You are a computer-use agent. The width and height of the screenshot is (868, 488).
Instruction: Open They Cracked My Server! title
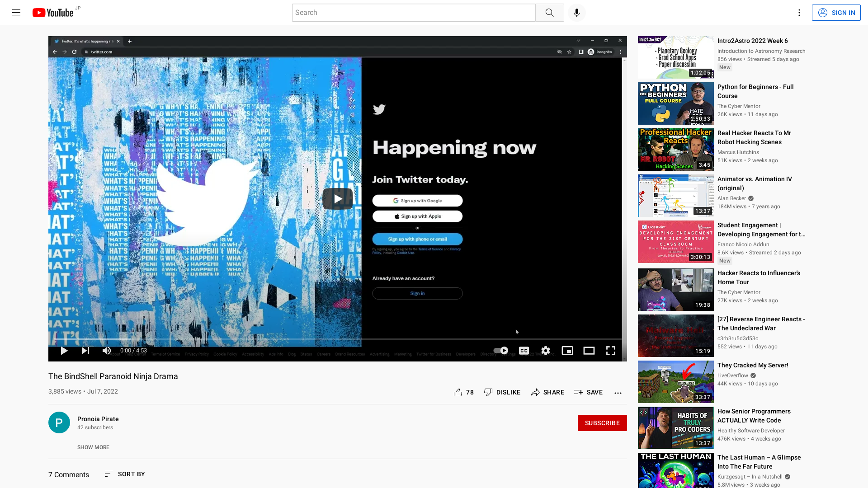point(753,365)
